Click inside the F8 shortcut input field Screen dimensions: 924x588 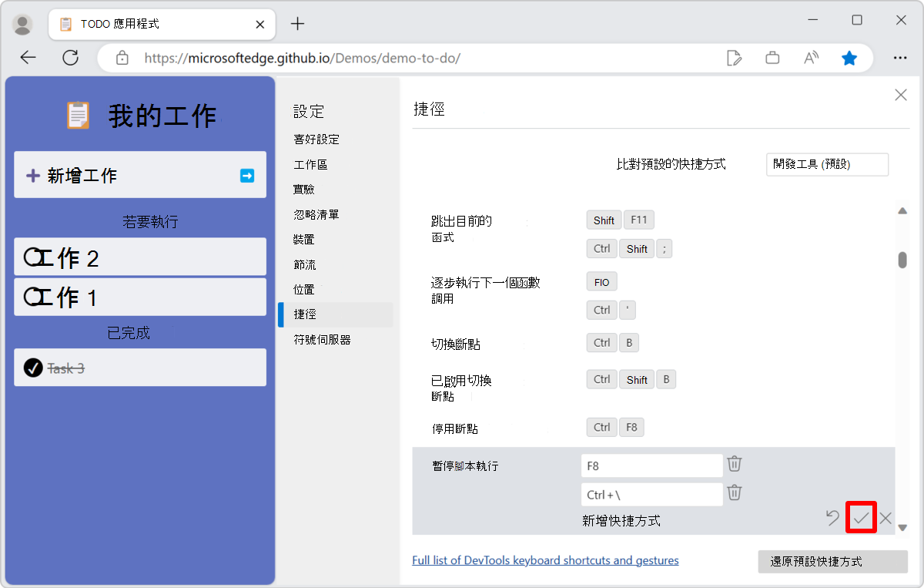[651, 465]
